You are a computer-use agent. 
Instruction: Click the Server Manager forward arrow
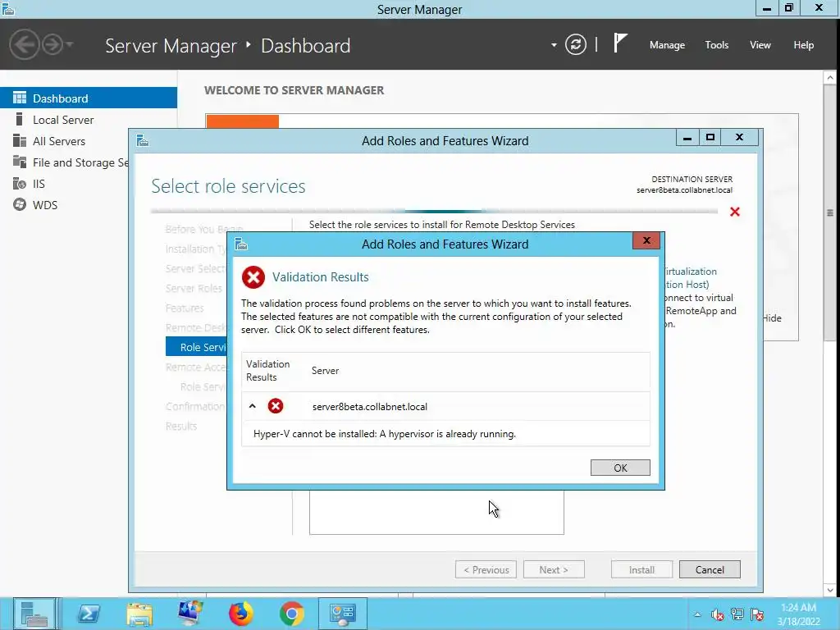52,44
